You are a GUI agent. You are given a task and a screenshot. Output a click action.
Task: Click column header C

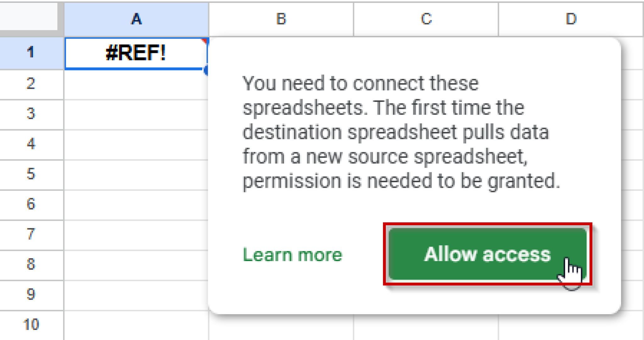point(426,19)
